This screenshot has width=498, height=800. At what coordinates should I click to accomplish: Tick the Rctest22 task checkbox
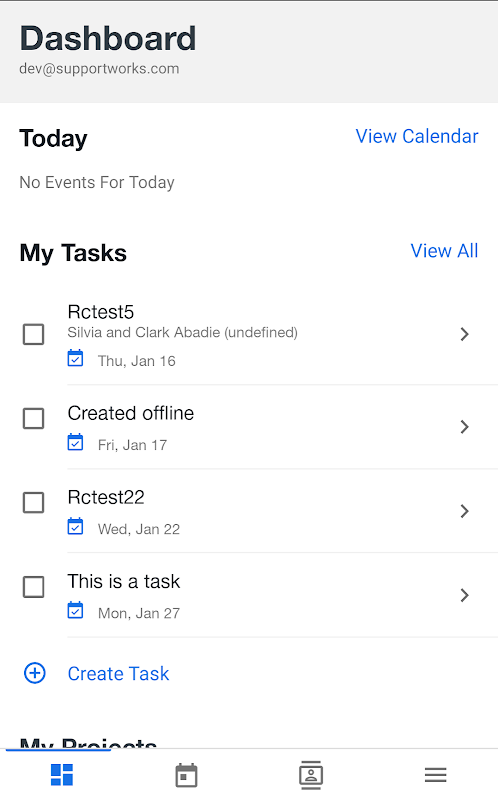pyautogui.click(x=34, y=503)
